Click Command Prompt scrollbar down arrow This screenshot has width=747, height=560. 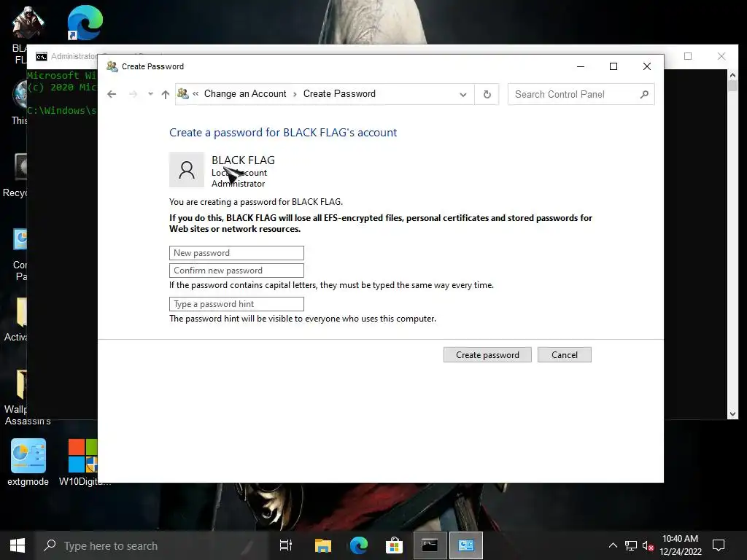732,414
